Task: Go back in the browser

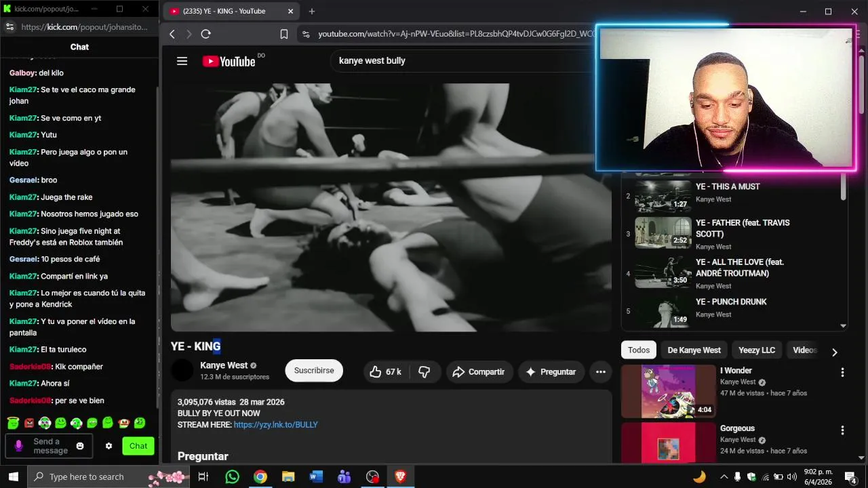Action: (x=172, y=34)
